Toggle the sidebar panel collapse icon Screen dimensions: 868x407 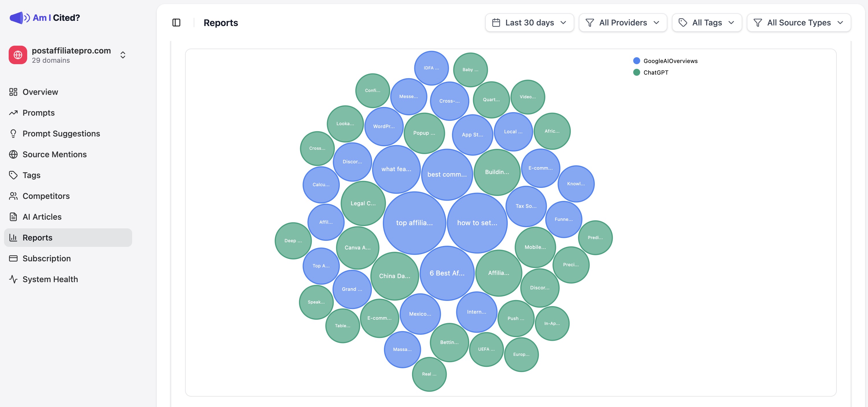point(177,23)
